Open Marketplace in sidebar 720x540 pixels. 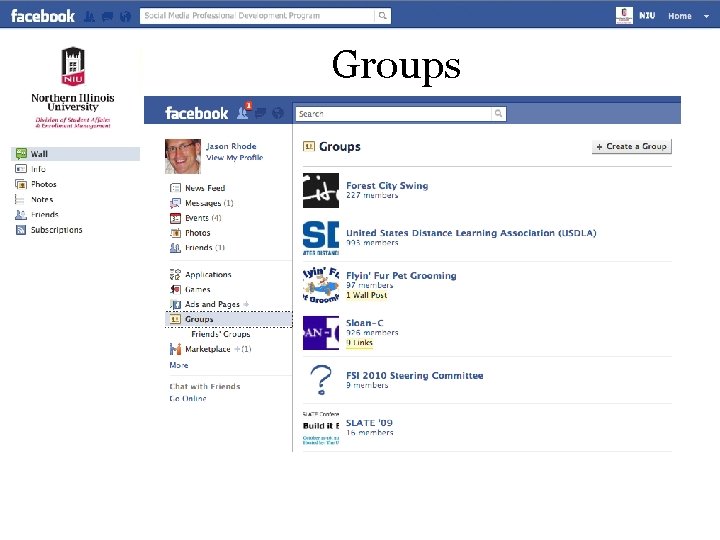click(x=208, y=349)
